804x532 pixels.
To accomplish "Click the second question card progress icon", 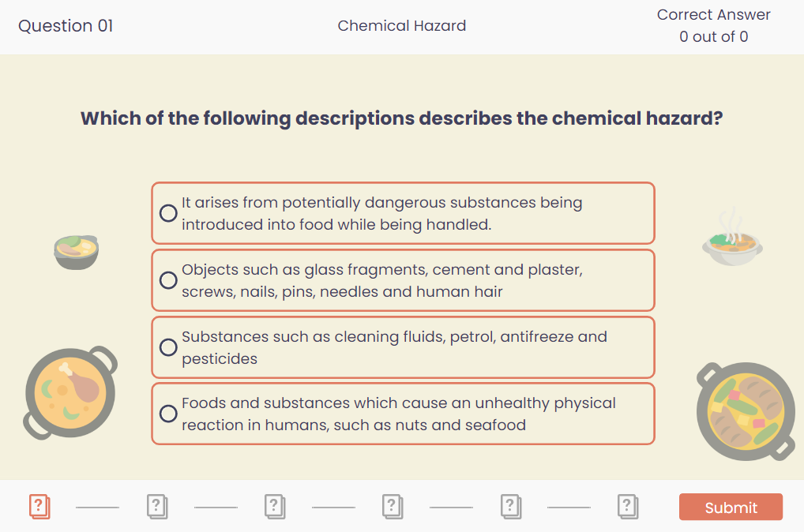I will tap(157, 506).
